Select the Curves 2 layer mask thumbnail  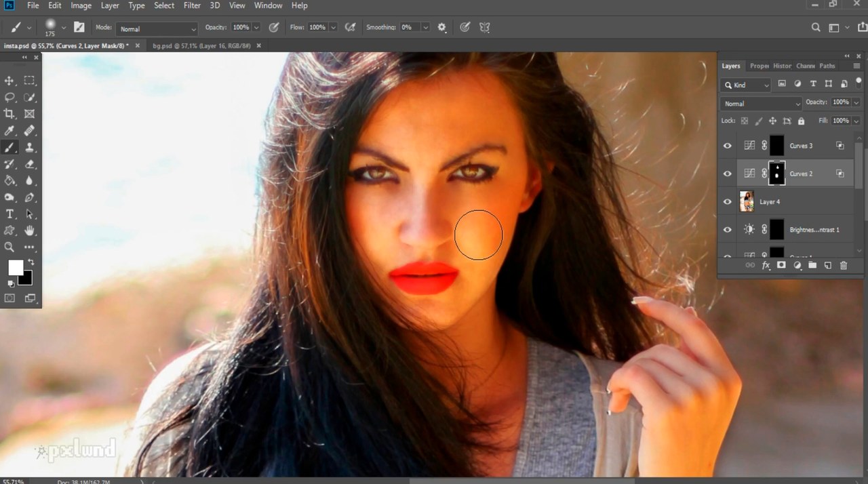coord(776,174)
